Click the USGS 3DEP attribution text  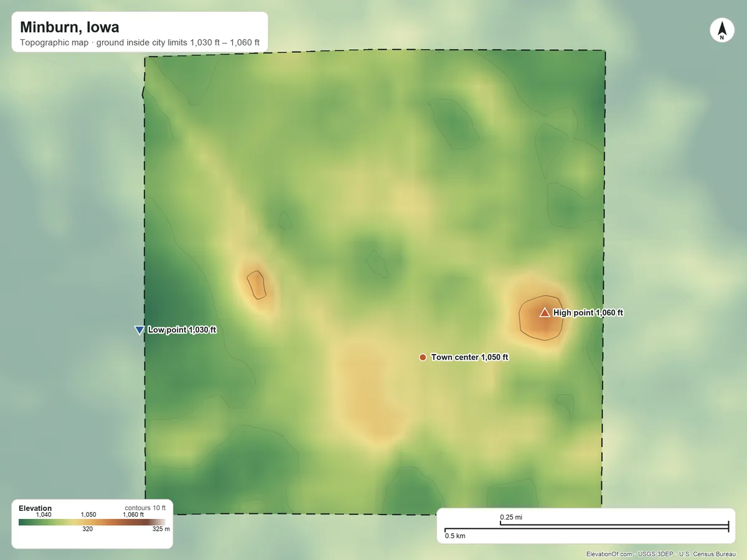point(654,554)
